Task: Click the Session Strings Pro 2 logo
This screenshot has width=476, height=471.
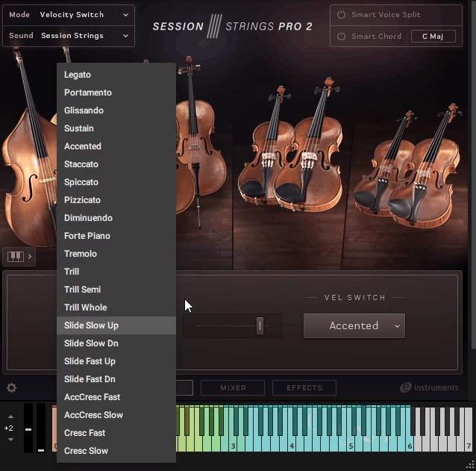Action: tap(232, 26)
